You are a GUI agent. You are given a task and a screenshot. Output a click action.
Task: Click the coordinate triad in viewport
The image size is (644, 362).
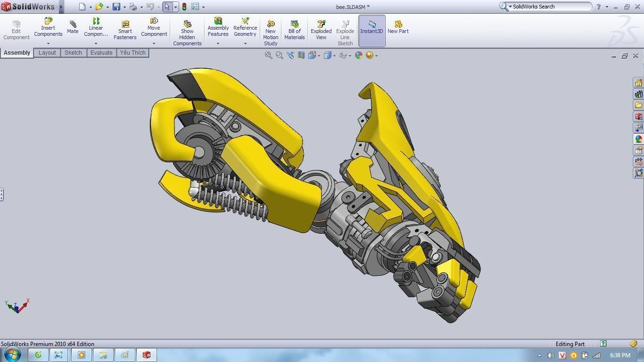17,306
